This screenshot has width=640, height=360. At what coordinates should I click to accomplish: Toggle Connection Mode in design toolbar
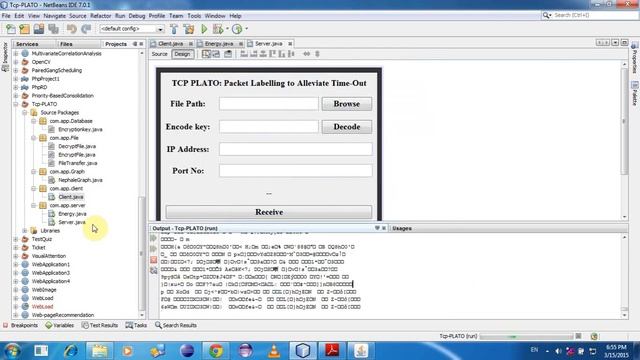click(x=216, y=54)
